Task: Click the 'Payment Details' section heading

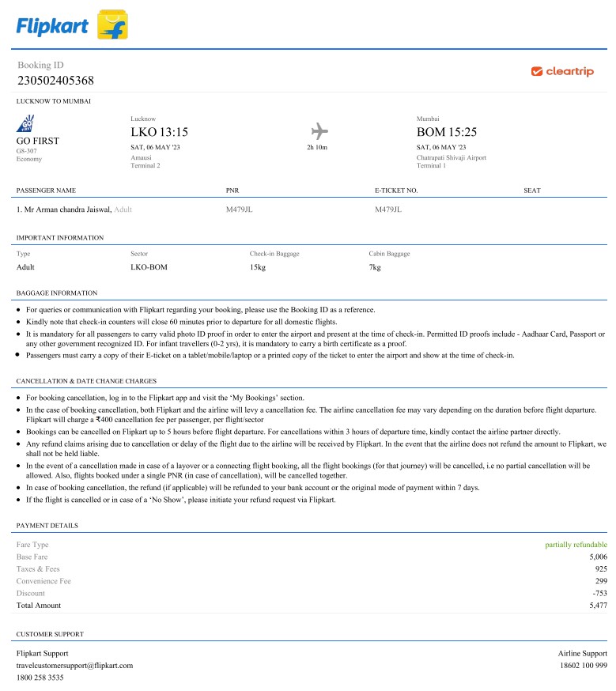Action: [x=47, y=525]
